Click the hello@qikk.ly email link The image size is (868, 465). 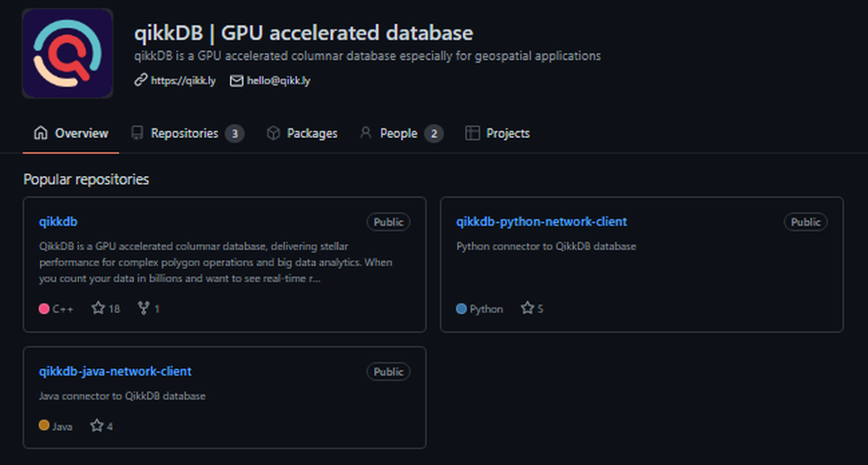279,81
